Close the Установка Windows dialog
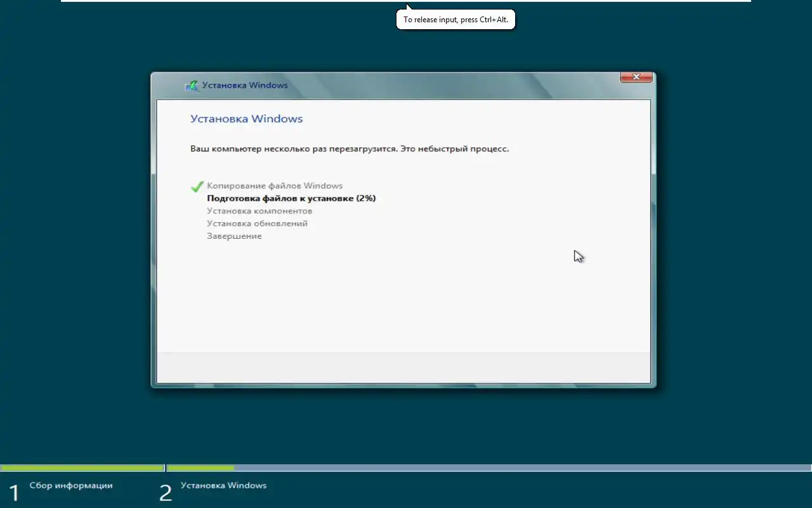Image resolution: width=812 pixels, height=508 pixels. [636, 77]
